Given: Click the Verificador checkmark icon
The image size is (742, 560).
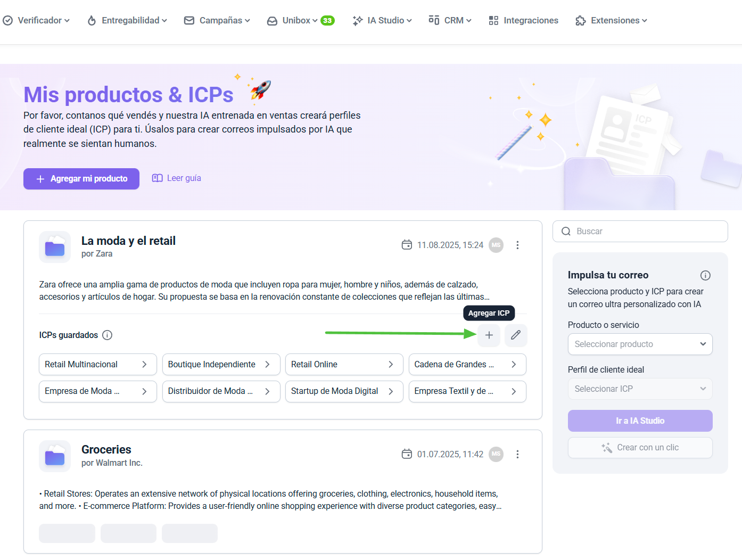Looking at the screenshot, I should point(8,20).
